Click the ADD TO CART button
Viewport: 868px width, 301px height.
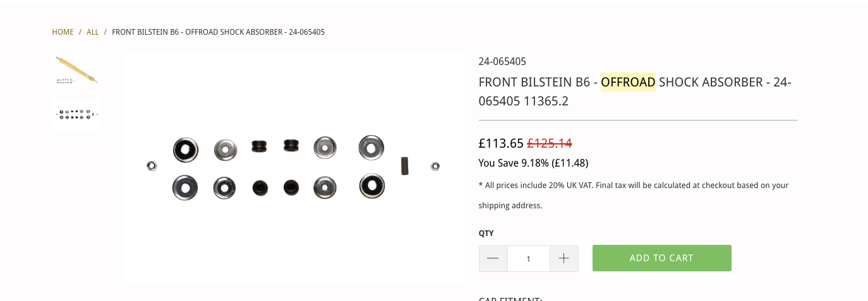[x=661, y=258]
